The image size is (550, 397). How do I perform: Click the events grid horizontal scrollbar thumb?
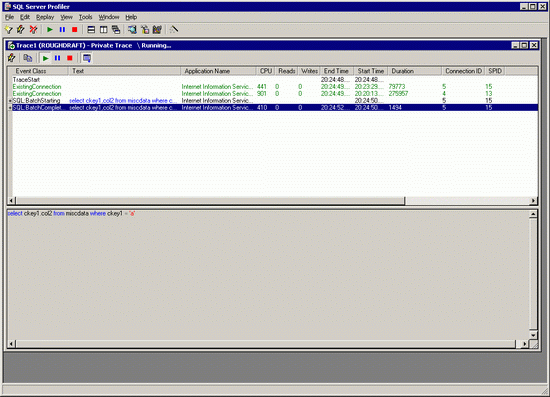210,201
